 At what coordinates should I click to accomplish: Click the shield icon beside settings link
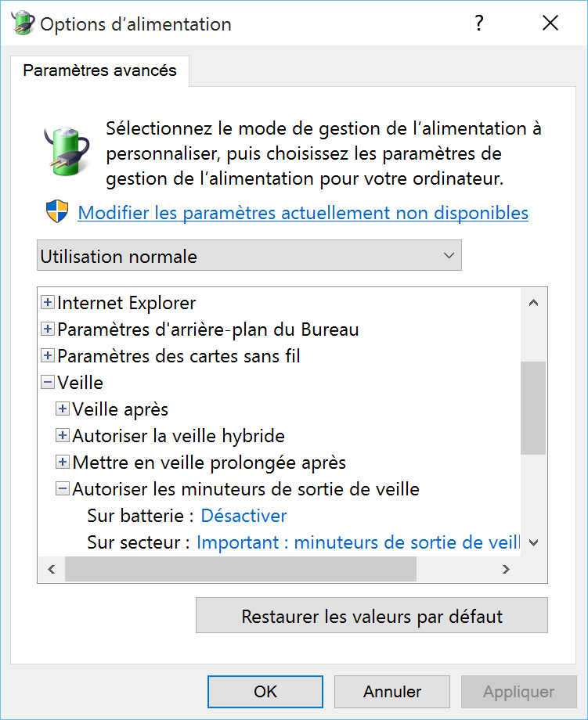click(57, 211)
